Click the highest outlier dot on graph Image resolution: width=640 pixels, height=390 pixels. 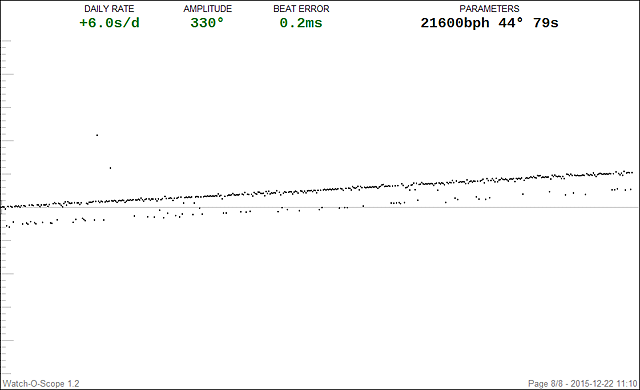point(97,135)
